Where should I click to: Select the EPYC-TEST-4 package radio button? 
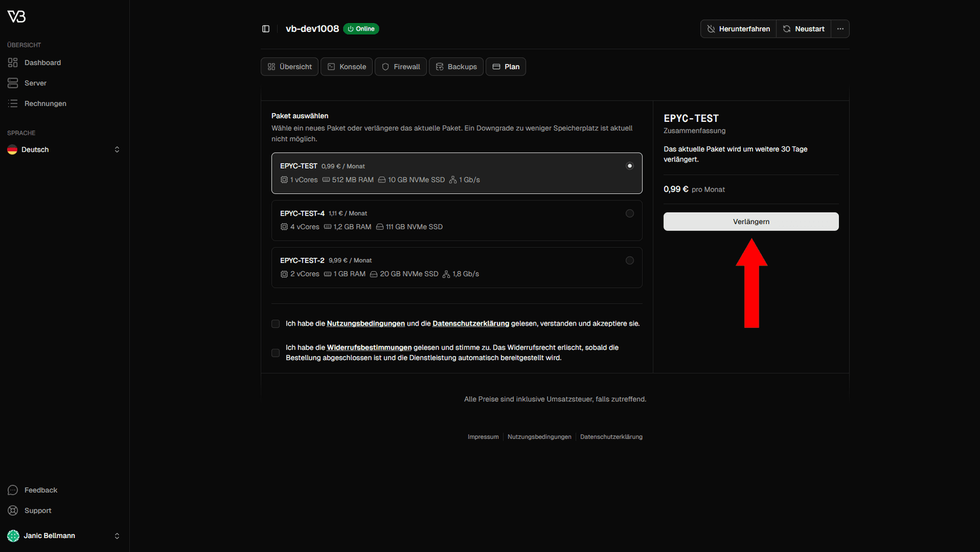tap(630, 214)
